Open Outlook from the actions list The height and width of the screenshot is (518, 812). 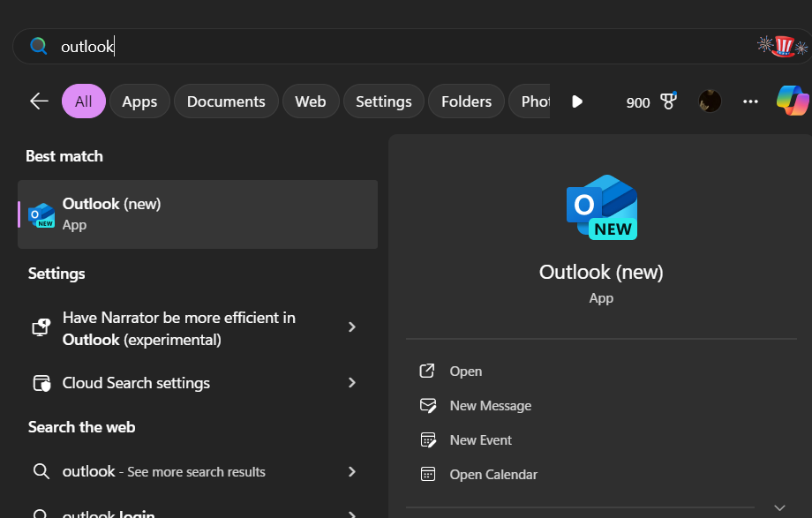coord(465,372)
